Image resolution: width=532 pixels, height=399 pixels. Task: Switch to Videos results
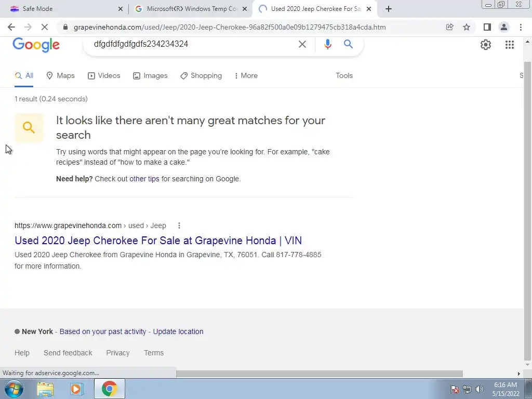pyautogui.click(x=104, y=76)
